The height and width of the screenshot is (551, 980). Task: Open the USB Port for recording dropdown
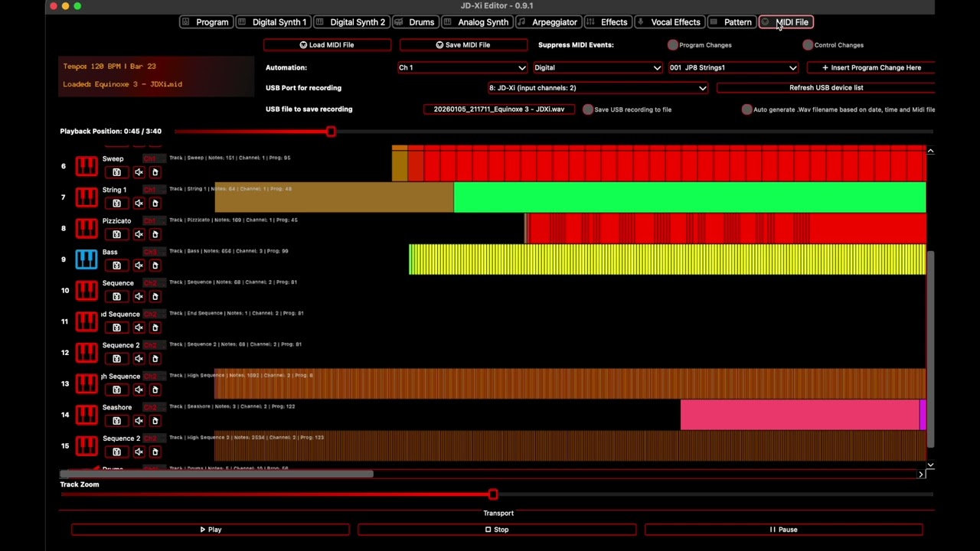pyautogui.click(x=597, y=88)
